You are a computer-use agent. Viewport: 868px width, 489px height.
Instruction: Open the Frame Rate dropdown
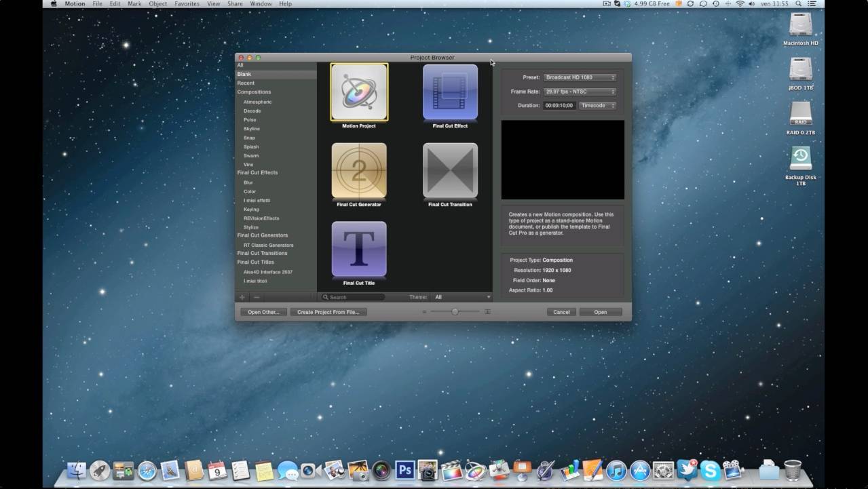[x=580, y=92]
